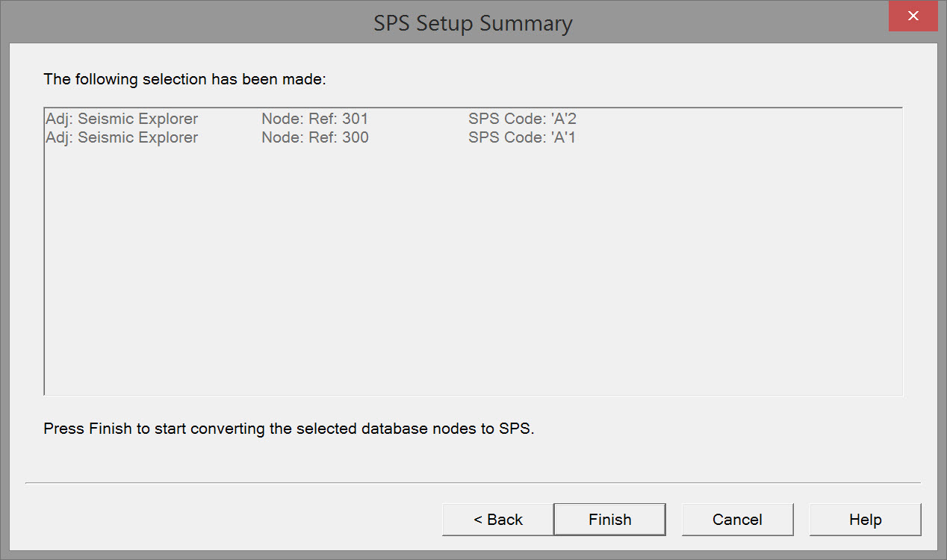This screenshot has width=947, height=560.
Task: Click empty dialog area right of heading label
Action: point(597,79)
